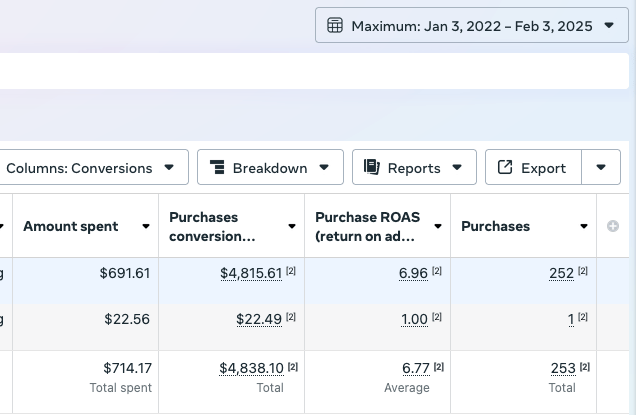The image size is (636, 415).
Task: Open the Reports menu
Action: 414,168
